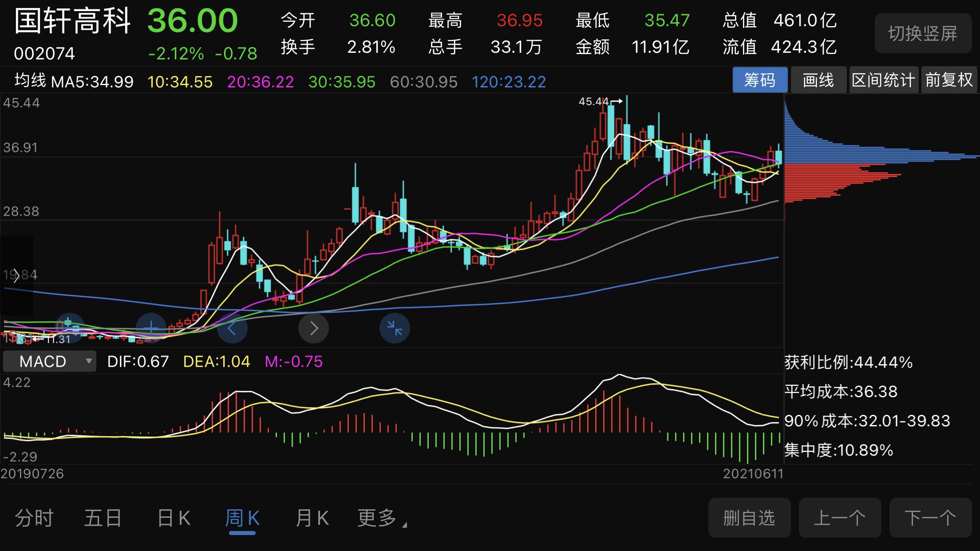Tap the 平均成本:36.38 average cost text
Screen dimensions: 980x551
841,392
